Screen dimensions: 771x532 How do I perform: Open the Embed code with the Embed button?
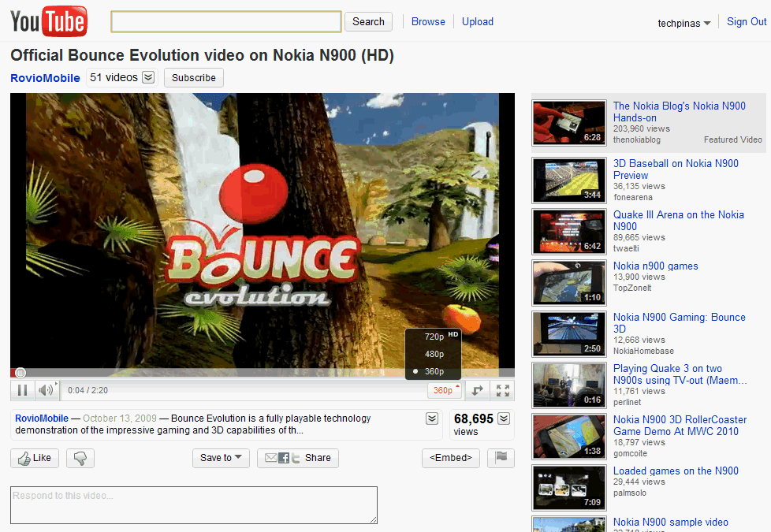pos(450,458)
